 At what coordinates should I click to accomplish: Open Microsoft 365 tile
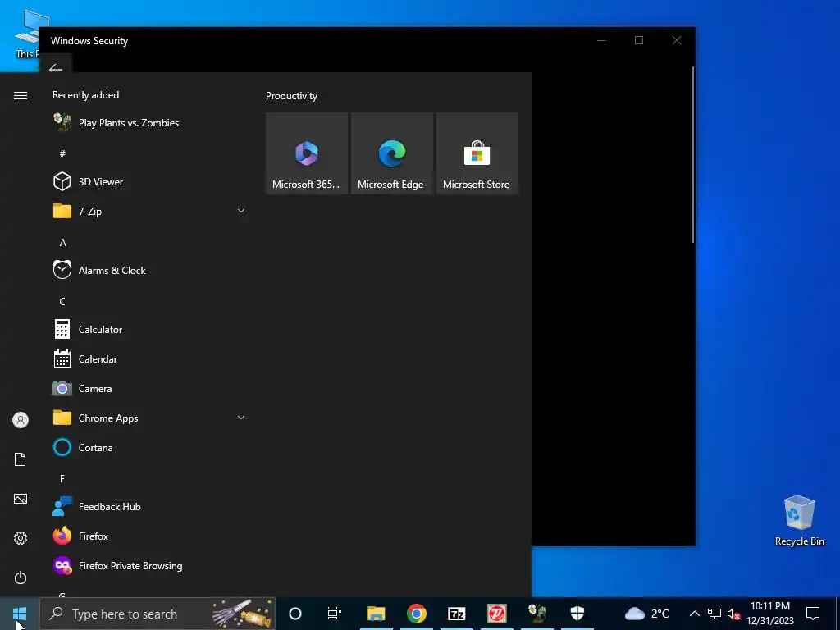(x=307, y=153)
